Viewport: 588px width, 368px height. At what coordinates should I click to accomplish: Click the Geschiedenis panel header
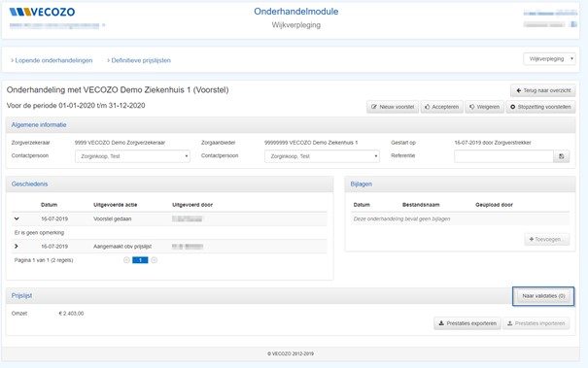pyautogui.click(x=169, y=184)
